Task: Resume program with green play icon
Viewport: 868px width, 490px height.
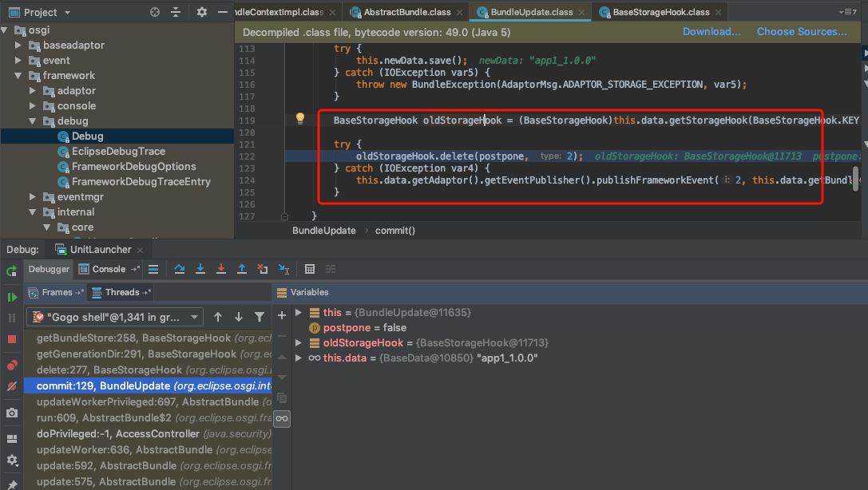Action: pos(12,297)
